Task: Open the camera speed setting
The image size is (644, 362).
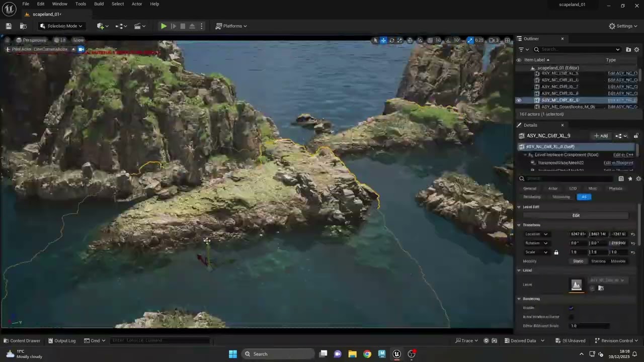Action: [x=494, y=40]
